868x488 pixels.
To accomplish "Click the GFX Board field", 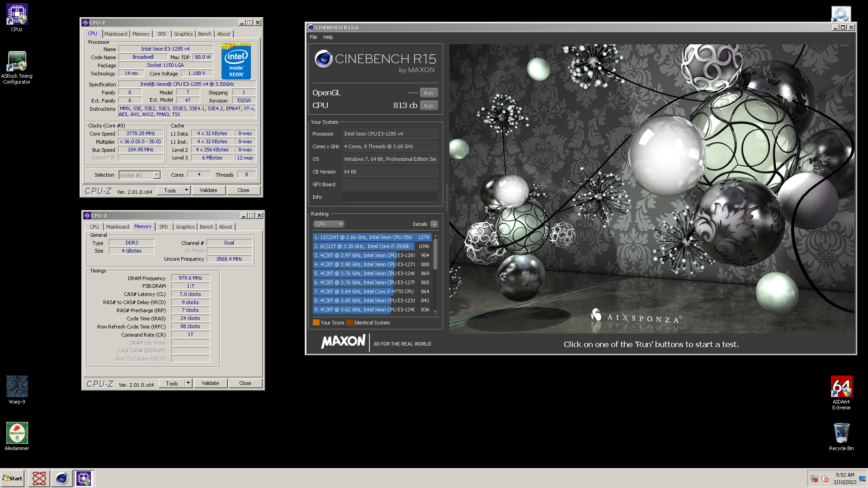I will tap(390, 184).
